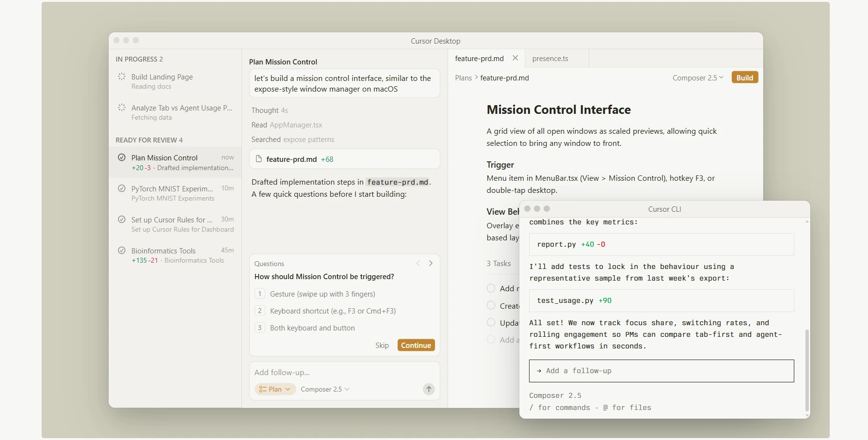Viewport: 868px width, 440px height.
Task: Select option 1 Gesture swipe up
Action: [345, 294]
